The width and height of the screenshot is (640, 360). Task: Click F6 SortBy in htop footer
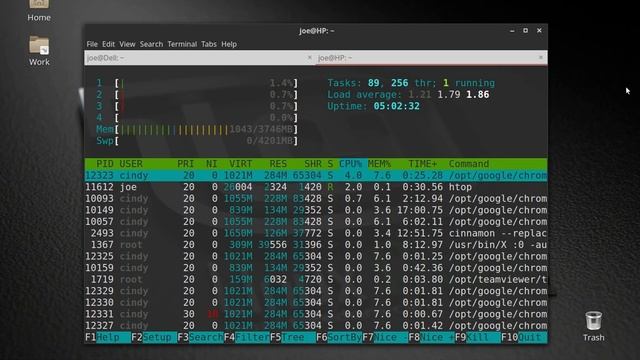(339, 338)
